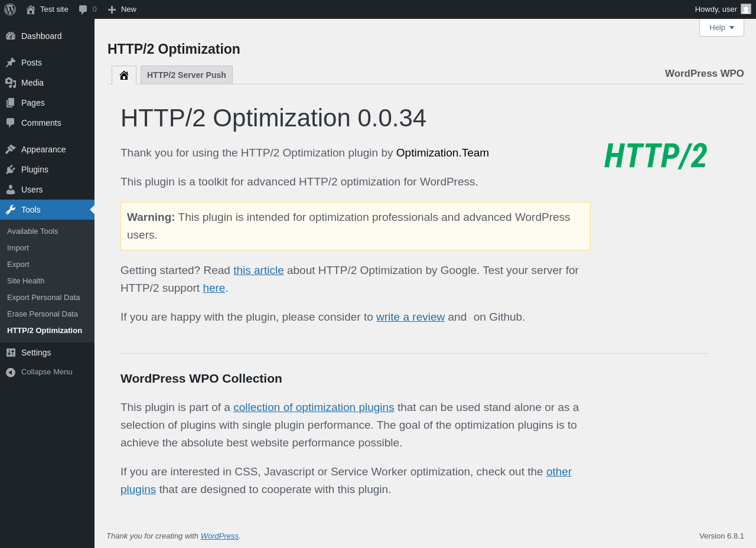
Task: Select the home icon tab
Action: [124, 75]
